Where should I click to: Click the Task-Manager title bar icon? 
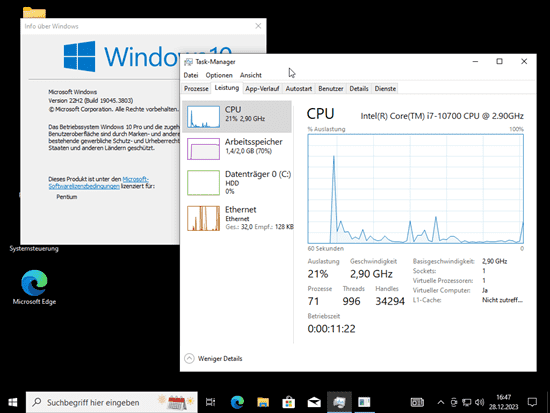pos(189,62)
